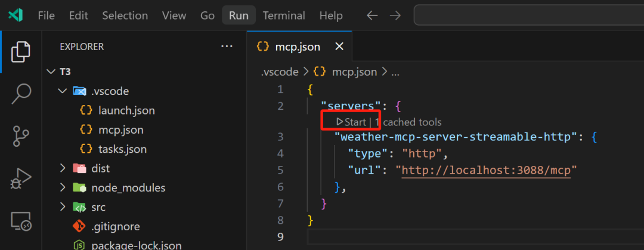Open the File menu
Viewport: 644px width, 250px height.
pyautogui.click(x=47, y=16)
